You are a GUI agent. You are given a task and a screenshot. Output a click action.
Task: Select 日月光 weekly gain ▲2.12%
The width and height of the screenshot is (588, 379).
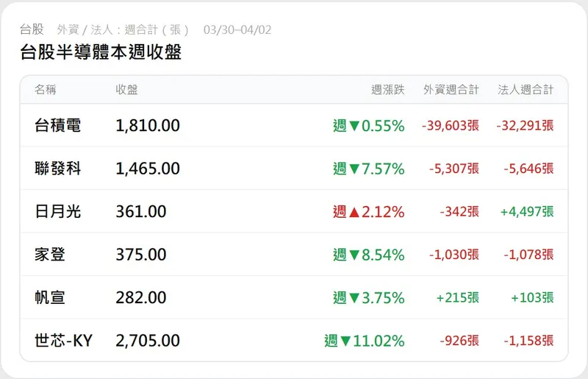(368, 212)
